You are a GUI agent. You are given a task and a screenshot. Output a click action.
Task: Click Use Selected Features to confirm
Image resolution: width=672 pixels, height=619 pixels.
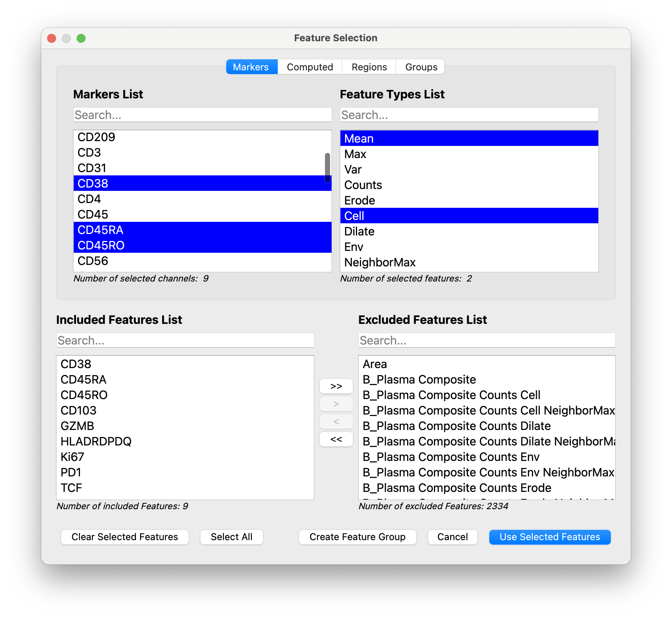549,537
